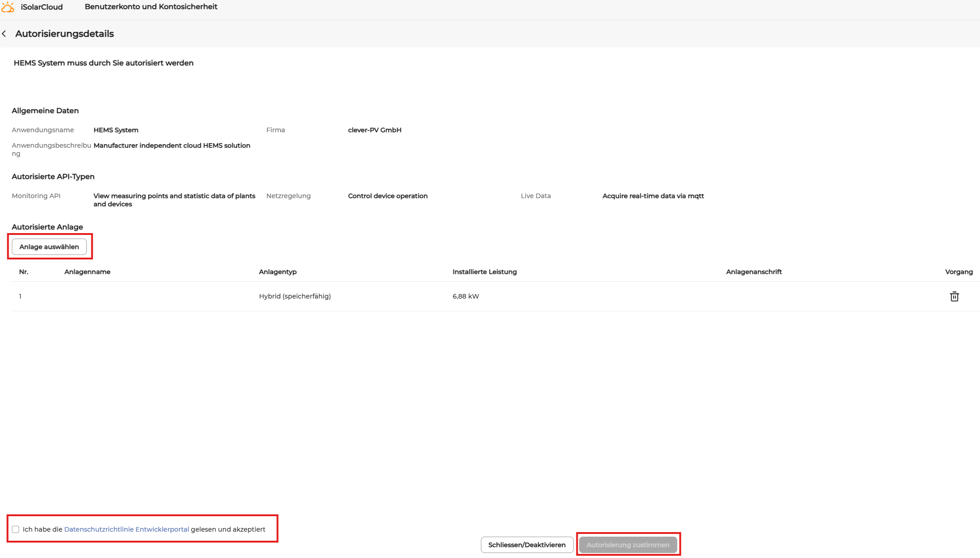Screen dimensions: 980x558
Task: Delete plant row 1 using trash icon
Action: pos(954,296)
